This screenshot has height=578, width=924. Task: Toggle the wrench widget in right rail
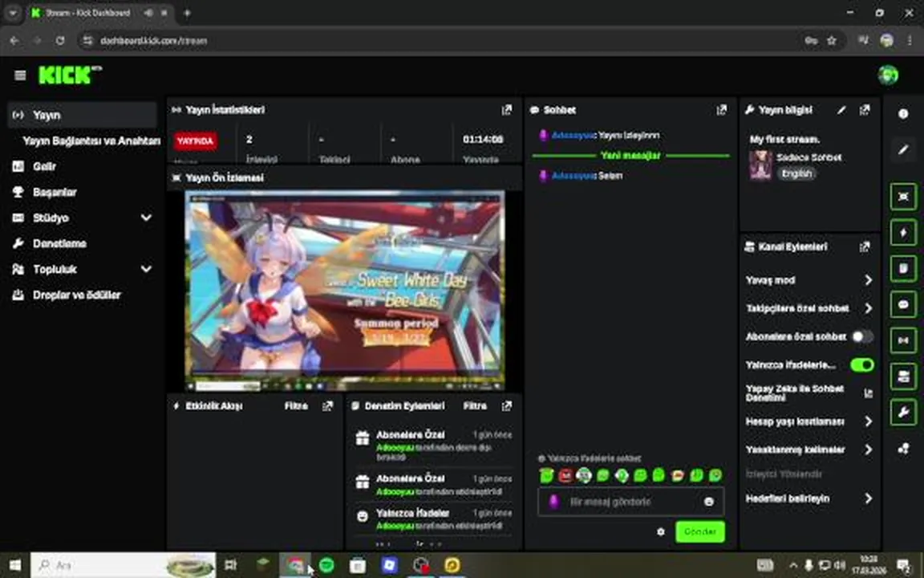[x=903, y=413]
